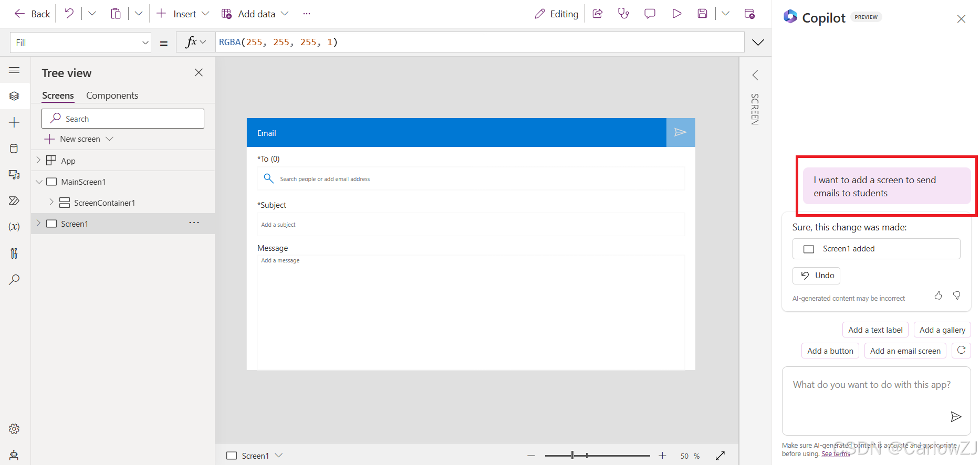Click the Add a gallery suggestion
This screenshot has width=980, height=465.
click(x=942, y=330)
